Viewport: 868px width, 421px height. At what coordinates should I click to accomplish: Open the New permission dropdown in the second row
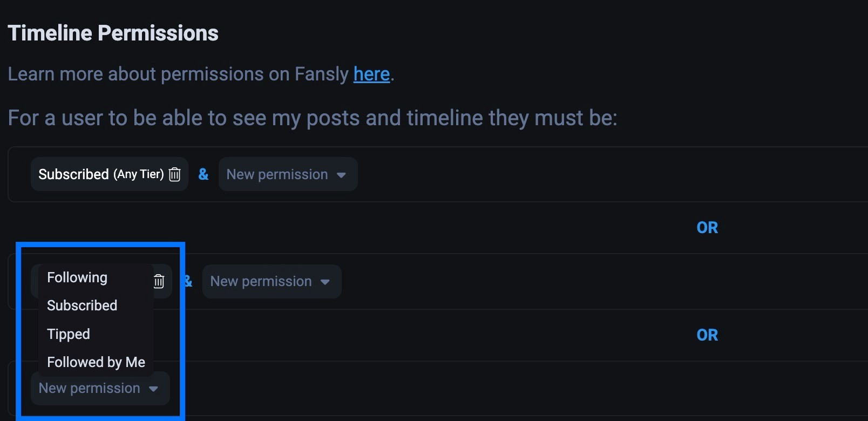pos(272,281)
